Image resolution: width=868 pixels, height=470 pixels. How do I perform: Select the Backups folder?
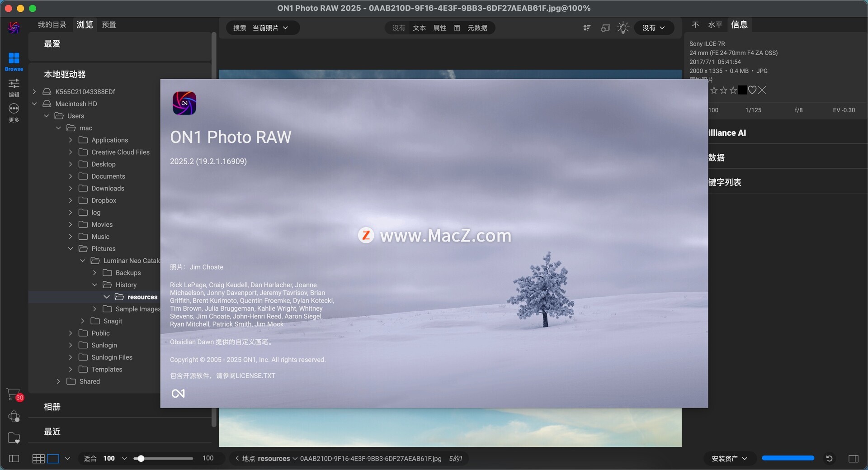pyautogui.click(x=128, y=273)
